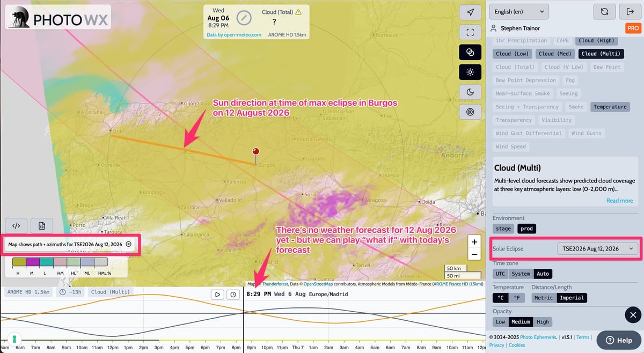Toggle the Temperature layer on

point(610,106)
